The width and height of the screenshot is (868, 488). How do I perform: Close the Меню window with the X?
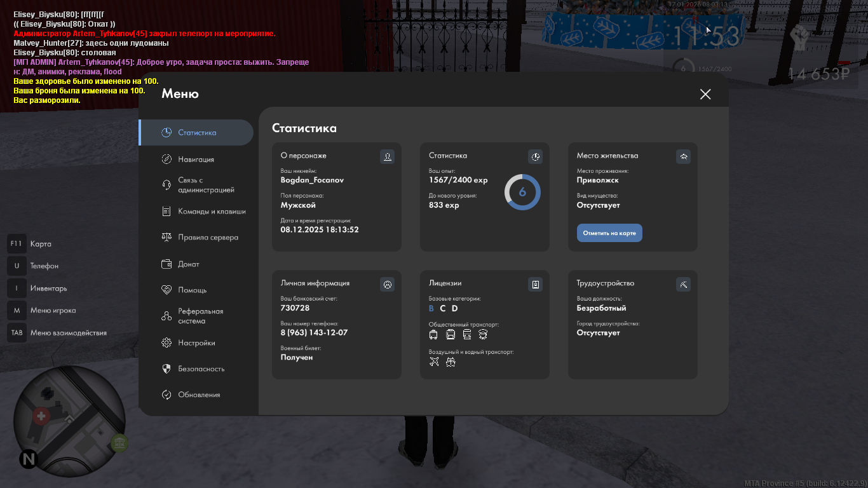[x=705, y=94]
